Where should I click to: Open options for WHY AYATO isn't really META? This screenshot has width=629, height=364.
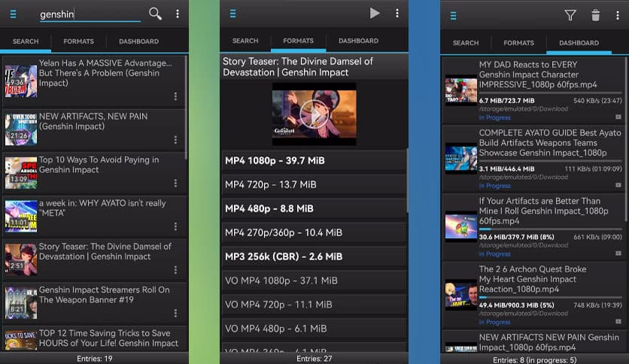(x=175, y=226)
